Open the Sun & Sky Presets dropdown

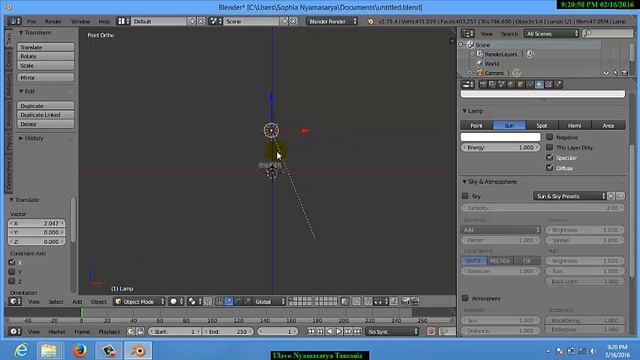570,196
